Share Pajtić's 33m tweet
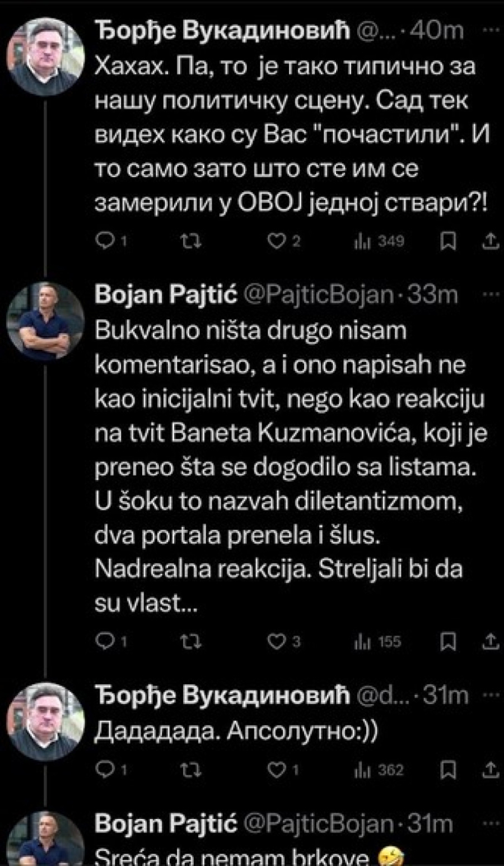 [490, 642]
